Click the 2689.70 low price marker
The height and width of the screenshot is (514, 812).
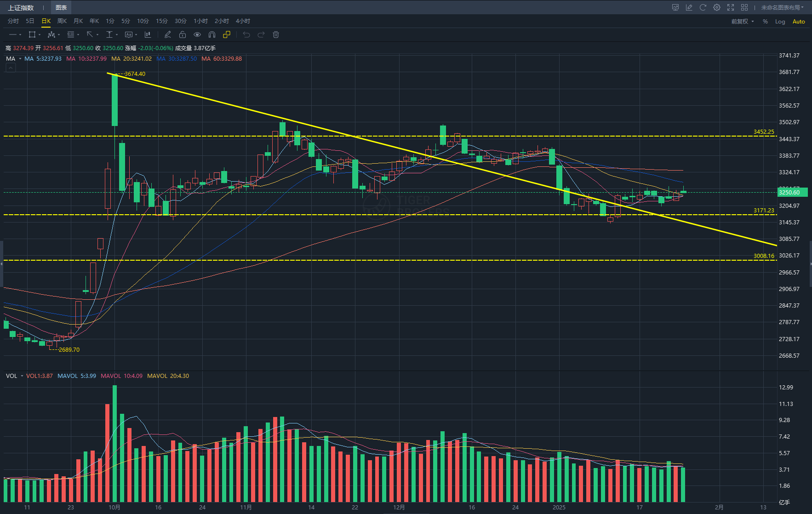pos(69,350)
